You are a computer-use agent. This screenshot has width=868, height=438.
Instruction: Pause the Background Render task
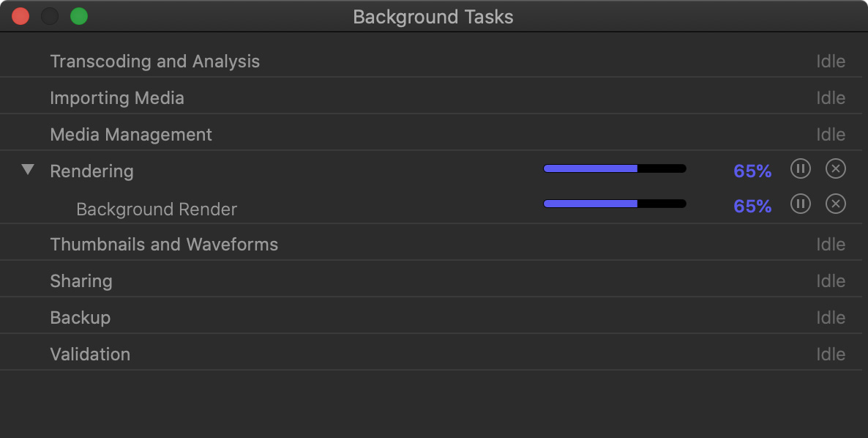801,204
